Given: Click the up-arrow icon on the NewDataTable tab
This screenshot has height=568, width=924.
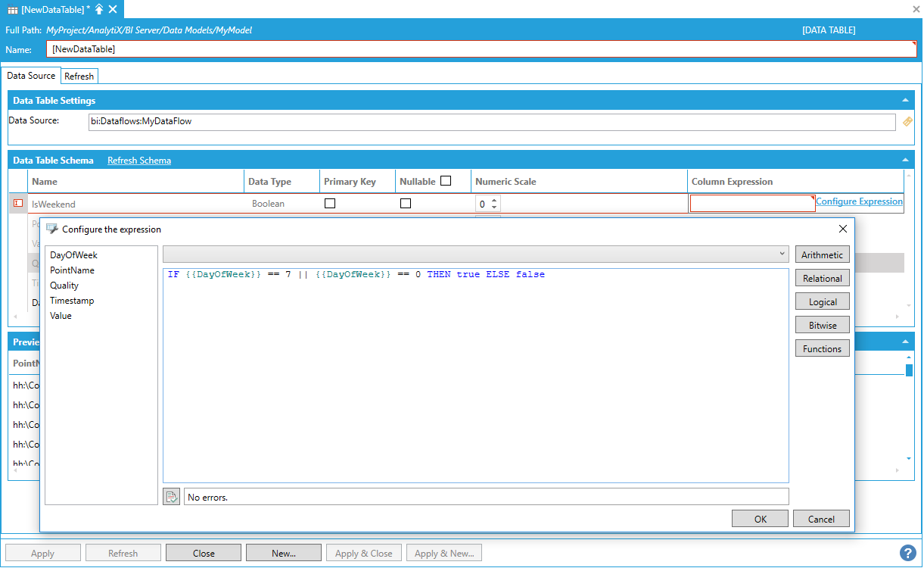Looking at the screenshot, I should pos(98,9).
